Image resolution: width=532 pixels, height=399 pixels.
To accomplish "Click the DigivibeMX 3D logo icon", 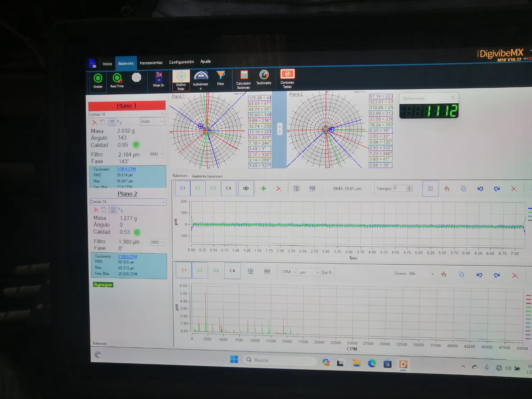I will pos(92,63).
